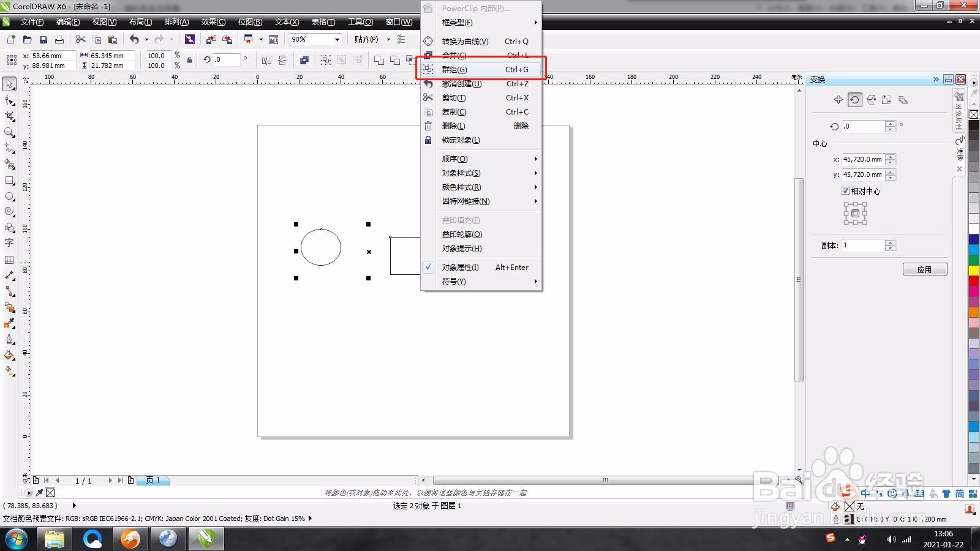The width and height of the screenshot is (980, 551).
Task: Click the 应用 button in the Transform panel
Action: [x=925, y=269]
